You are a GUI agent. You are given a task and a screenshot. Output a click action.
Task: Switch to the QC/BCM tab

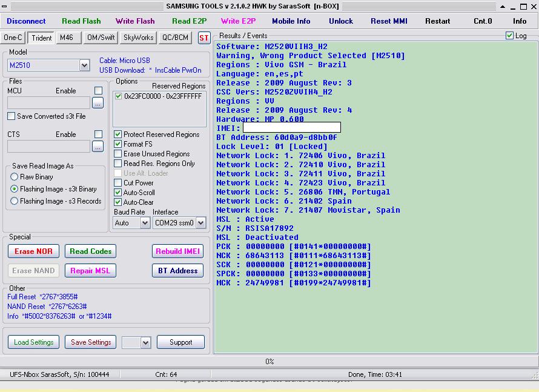point(175,38)
